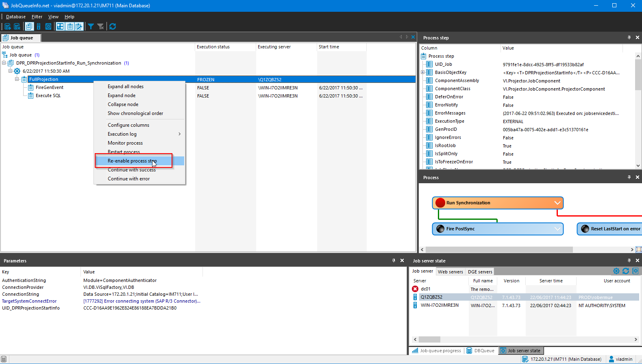Click the Process panel horizontal scrollbar thumb
This screenshot has height=364, width=642.
[x=499, y=249]
